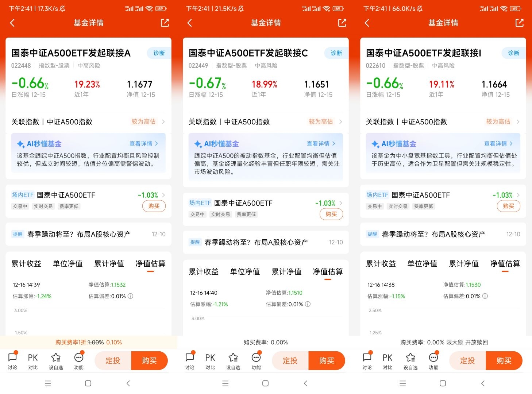Screen dimensions: 532x394
Task: Expand 关联指数 中证A500指数 row for 联接C
Action: [266, 122]
